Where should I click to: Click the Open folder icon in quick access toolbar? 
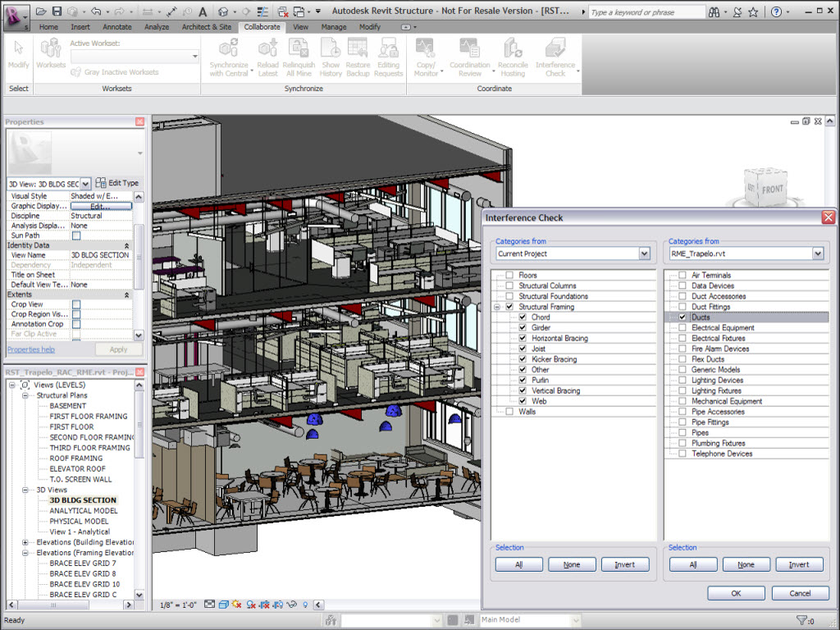[41, 11]
